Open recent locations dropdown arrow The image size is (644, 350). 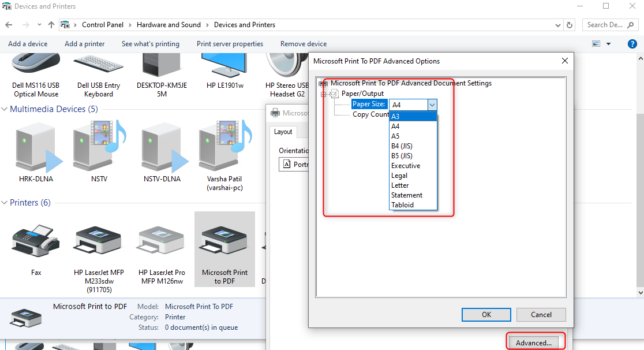39,25
